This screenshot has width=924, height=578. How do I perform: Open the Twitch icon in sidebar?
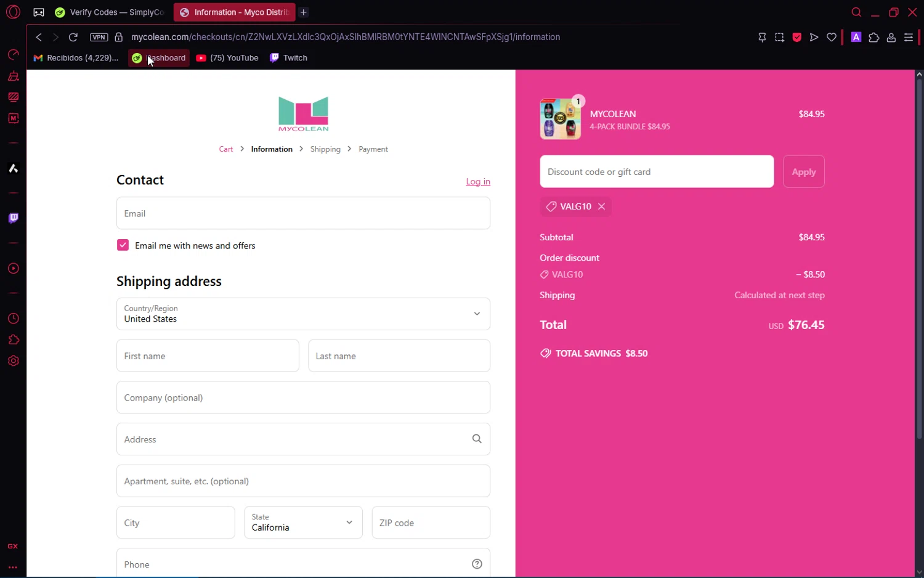(x=13, y=218)
